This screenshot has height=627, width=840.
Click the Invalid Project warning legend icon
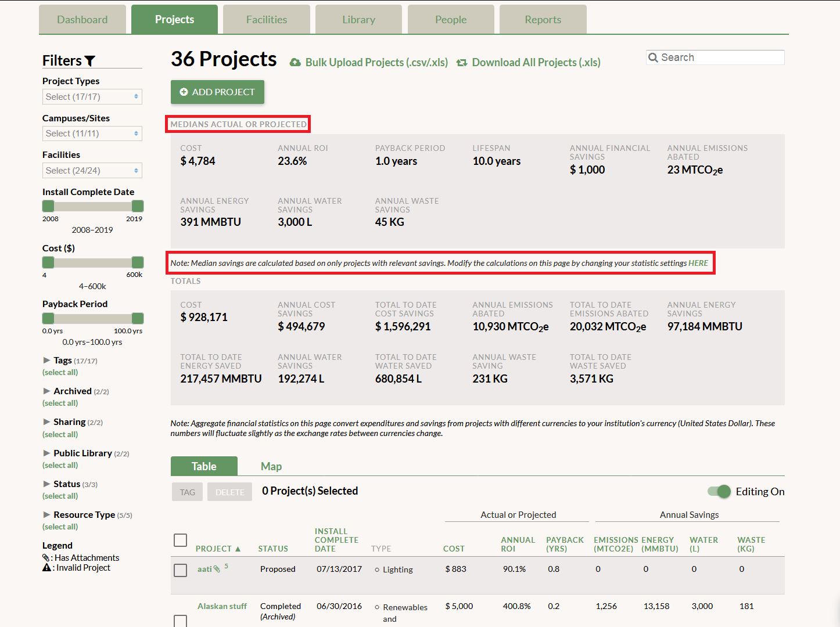pyautogui.click(x=46, y=568)
